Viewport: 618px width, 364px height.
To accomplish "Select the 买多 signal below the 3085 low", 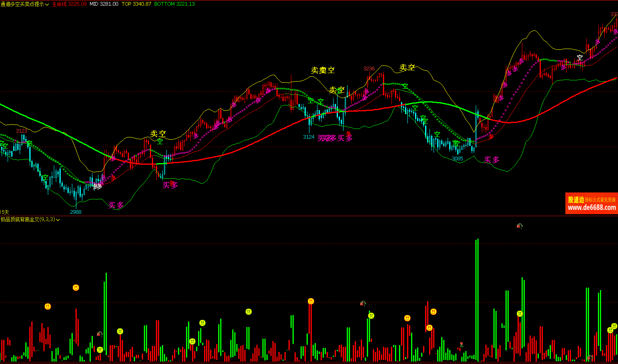I will (x=491, y=160).
